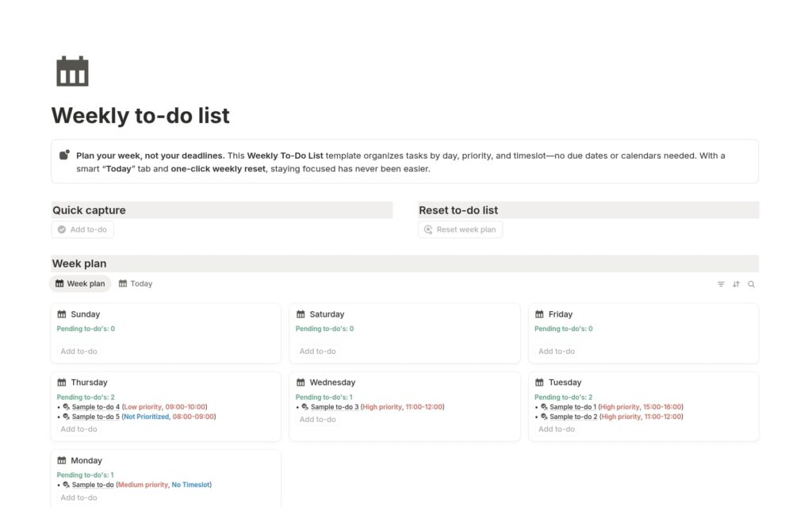This screenshot has height=507, width=812.
Task: Open the Sample to-do 3 link
Action: pyautogui.click(x=335, y=407)
